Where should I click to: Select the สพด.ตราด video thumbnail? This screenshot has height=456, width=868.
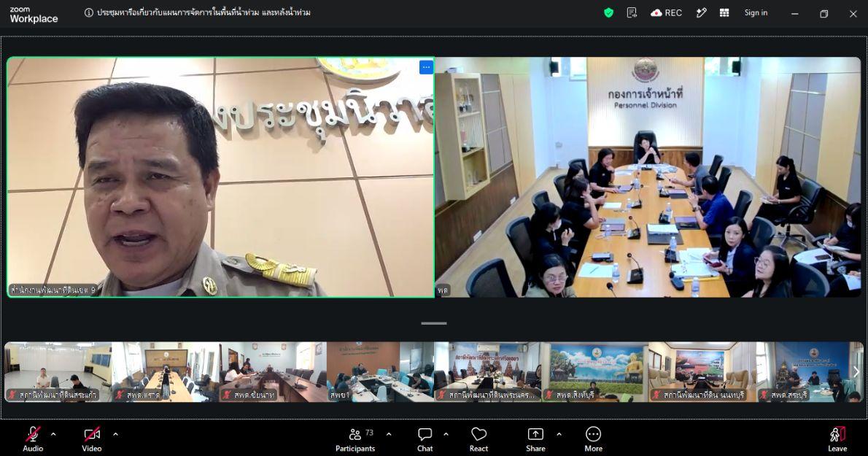click(166, 372)
